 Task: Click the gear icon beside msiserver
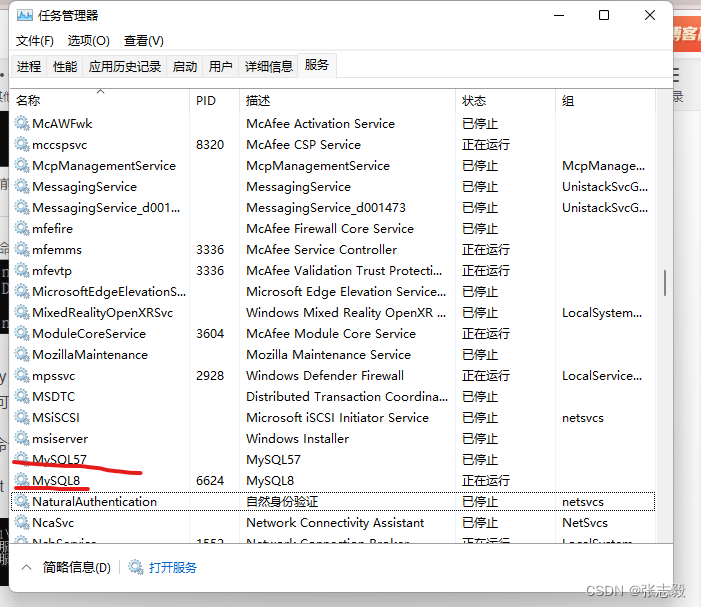coord(22,438)
